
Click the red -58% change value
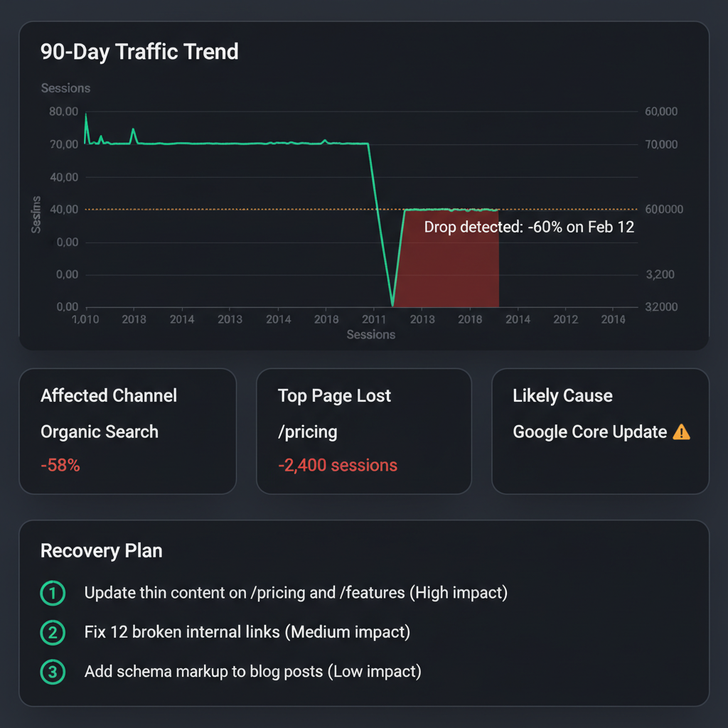[x=60, y=466]
